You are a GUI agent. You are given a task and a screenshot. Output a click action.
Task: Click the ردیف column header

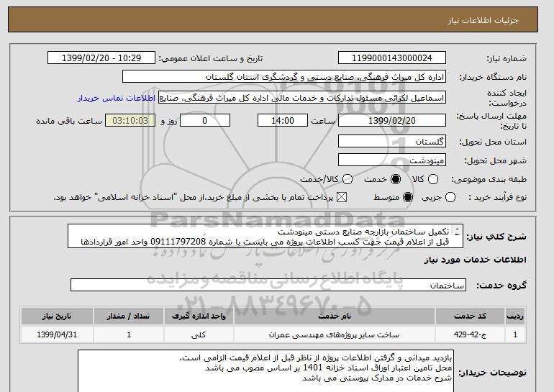pyautogui.click(x=515, y=316)
